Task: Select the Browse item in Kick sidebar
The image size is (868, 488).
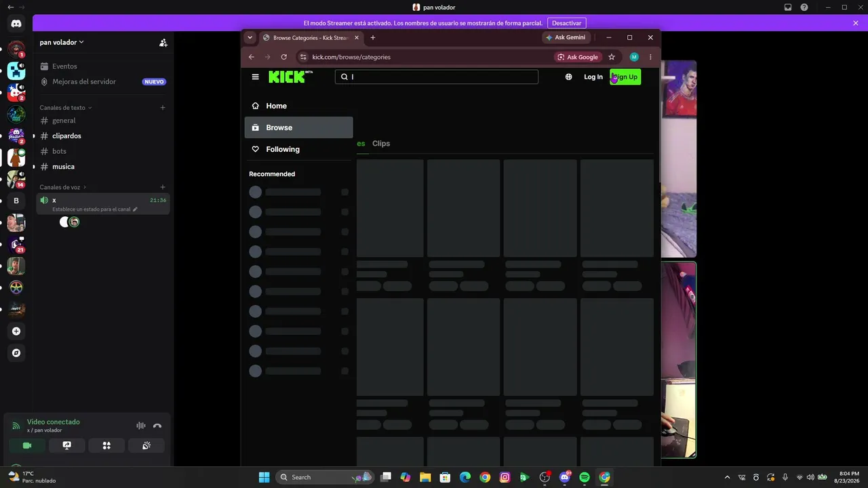Action: pyautogui.click(x=299, y=127)
